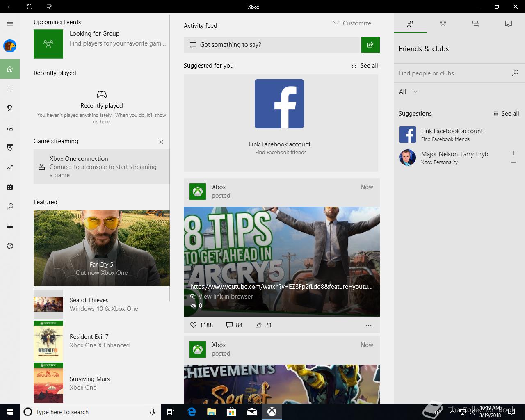Open Achievements trophy icon in sidebar
Viewport: 525px width, 420px height.
[10, 108]
